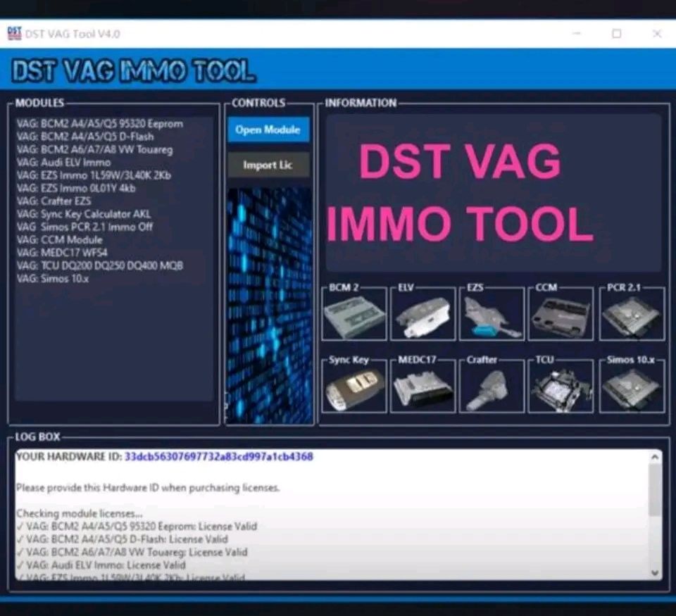Screen dimensions: 676x616
Task: Select the EZS ignition switch icon
Action: point(492,316)
